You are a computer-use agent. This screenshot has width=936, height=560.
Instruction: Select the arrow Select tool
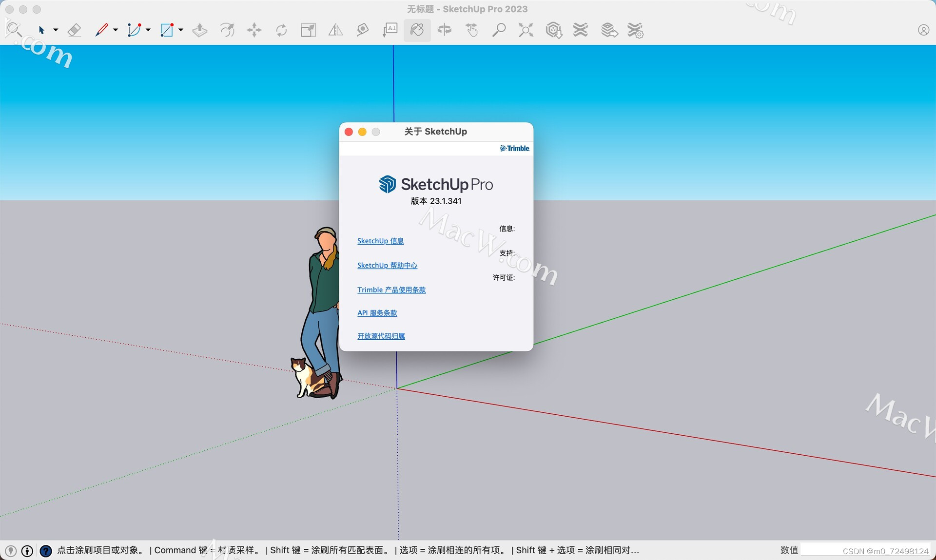41,30
